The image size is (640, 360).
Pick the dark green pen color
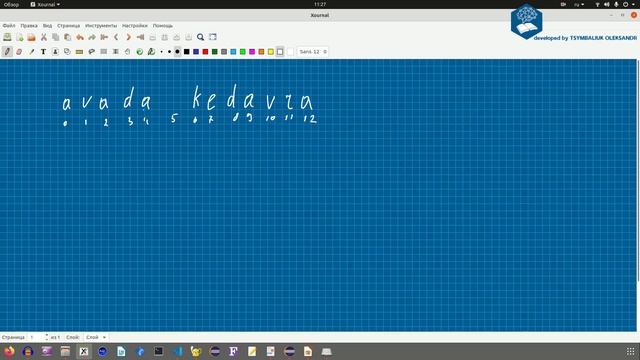click(215, 52)
